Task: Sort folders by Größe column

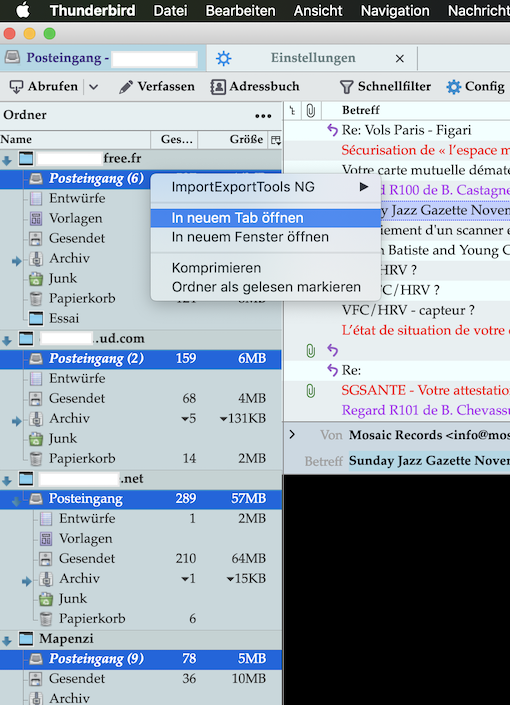Action: tap(233, 139)
